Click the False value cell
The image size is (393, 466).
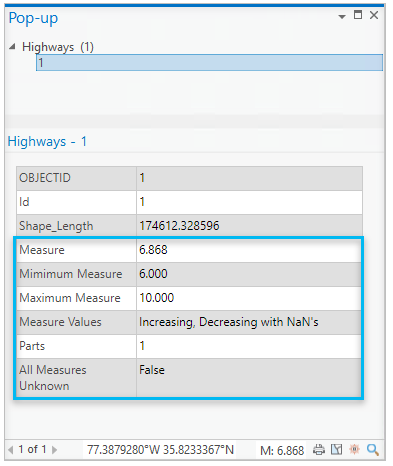point(249,378)
